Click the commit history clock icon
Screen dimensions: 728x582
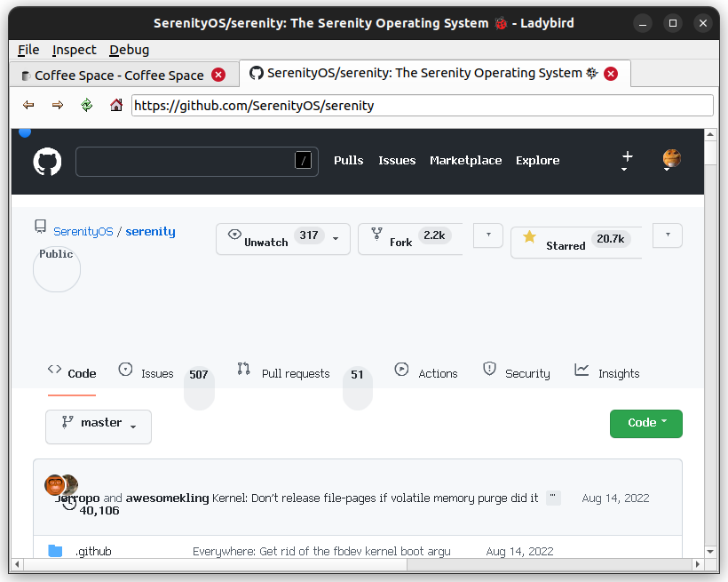pos(69,505)
